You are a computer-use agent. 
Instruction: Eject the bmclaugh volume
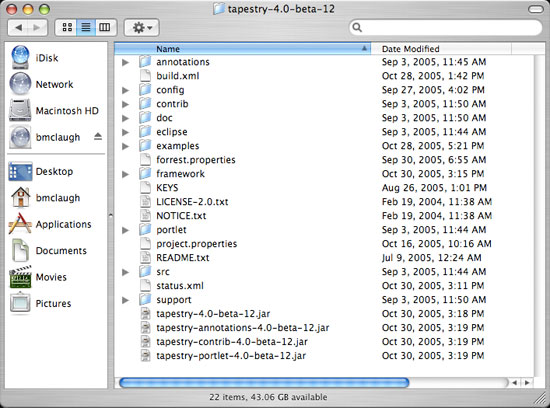98,137
